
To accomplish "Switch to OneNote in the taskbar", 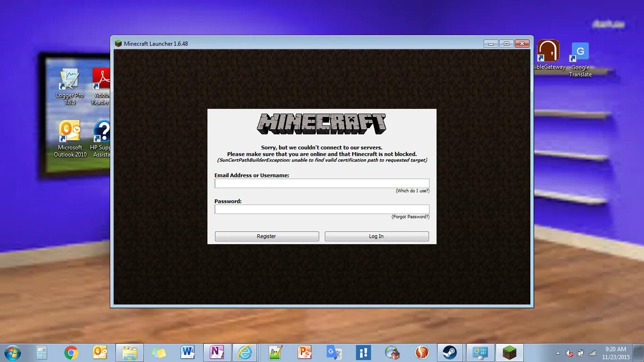I will 217,353.
